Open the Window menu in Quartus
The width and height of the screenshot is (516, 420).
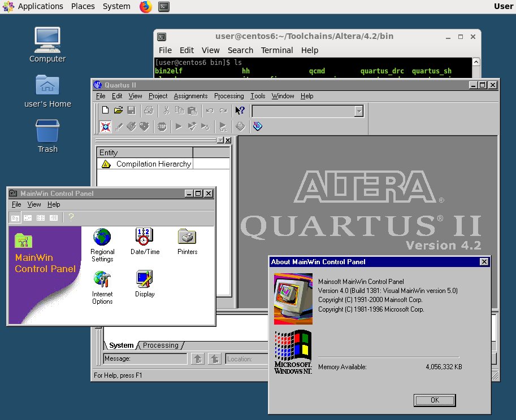pos(283,96)
